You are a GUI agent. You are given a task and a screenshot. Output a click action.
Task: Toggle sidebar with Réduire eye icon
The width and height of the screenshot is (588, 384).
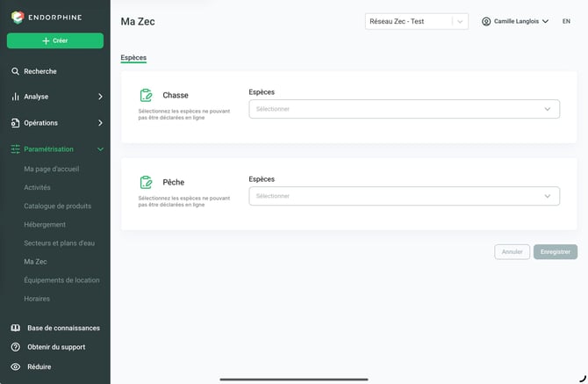(x=16, y=366)
